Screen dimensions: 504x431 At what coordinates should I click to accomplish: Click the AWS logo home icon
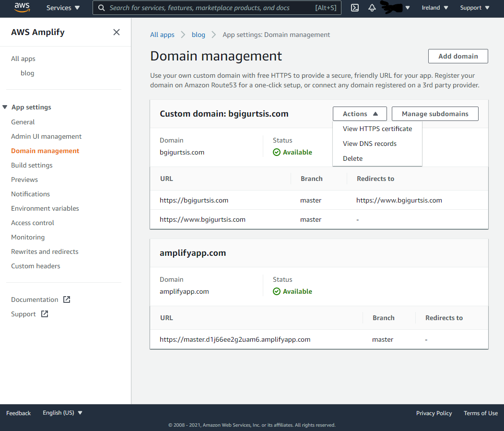(22, 7)
